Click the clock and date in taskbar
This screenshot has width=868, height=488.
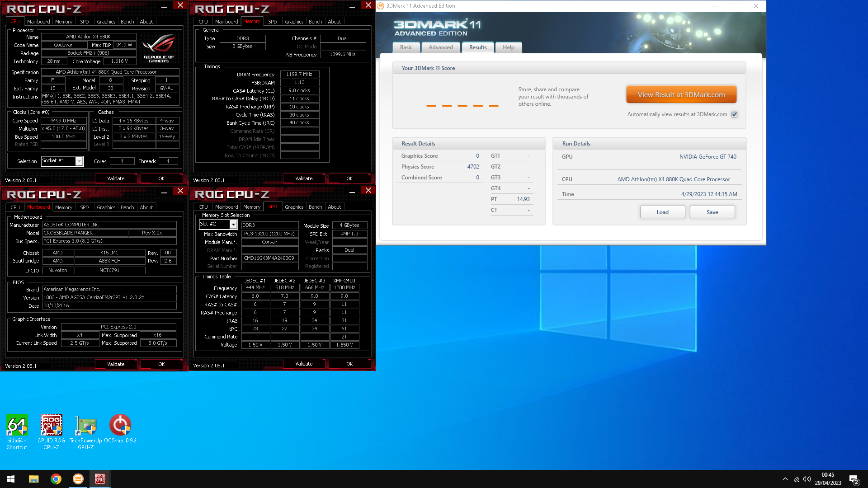pyautogui.click(x=828, y=479)
